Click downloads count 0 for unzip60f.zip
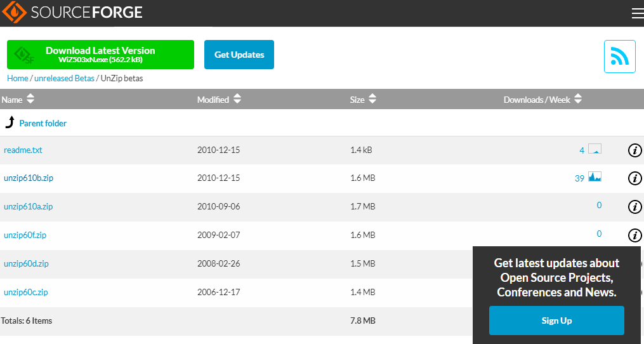The image size is (644, 344). tap(599, 234)
